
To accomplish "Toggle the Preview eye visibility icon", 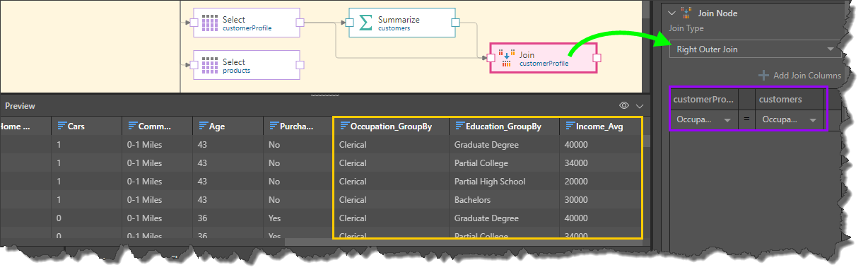I will 624,105.
